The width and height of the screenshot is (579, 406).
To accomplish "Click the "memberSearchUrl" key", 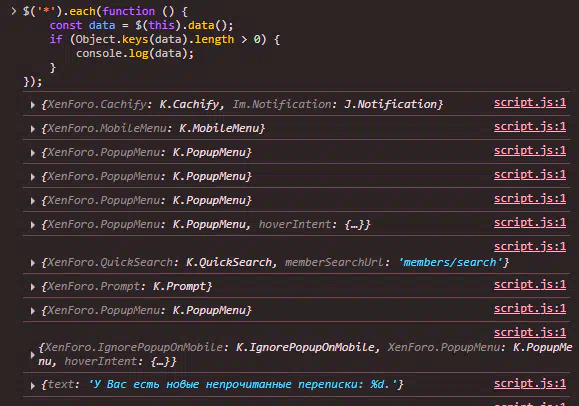I will coord(334,263).
